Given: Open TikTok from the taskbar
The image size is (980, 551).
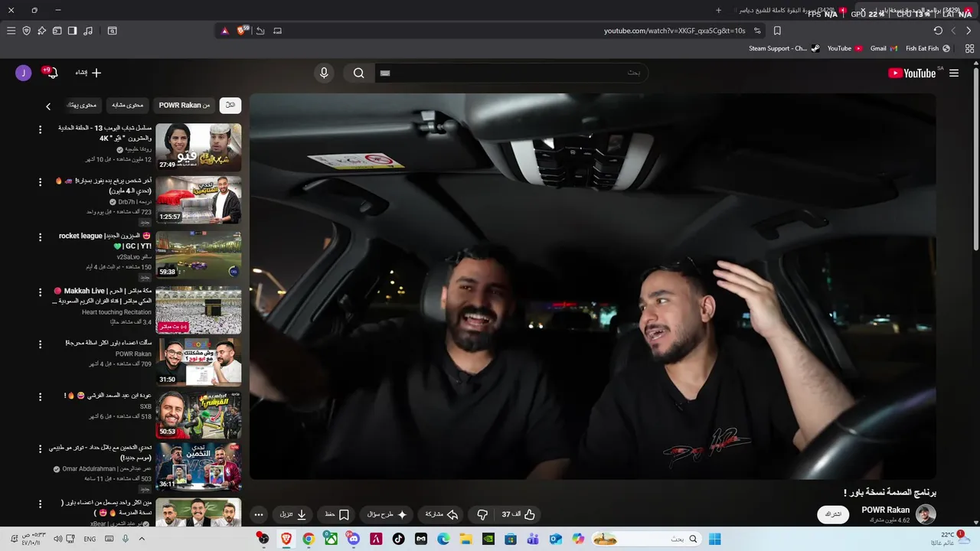Looking at the screenshot, I should 398,539.
